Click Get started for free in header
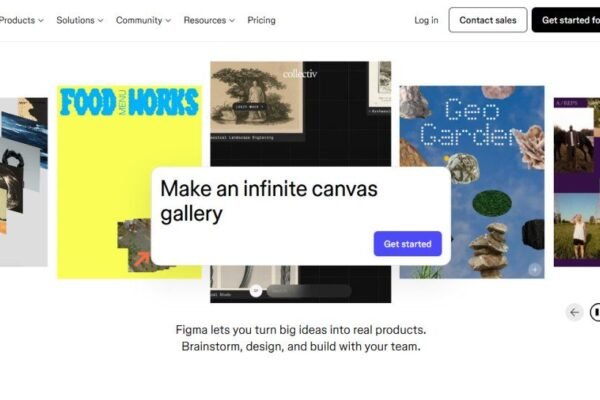The image size is (600, 400). click(x=566, y=20)
